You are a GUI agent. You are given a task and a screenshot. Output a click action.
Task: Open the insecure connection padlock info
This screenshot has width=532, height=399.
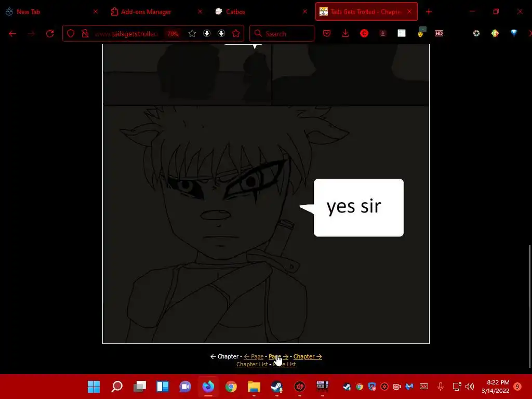(x=85, y=33)
